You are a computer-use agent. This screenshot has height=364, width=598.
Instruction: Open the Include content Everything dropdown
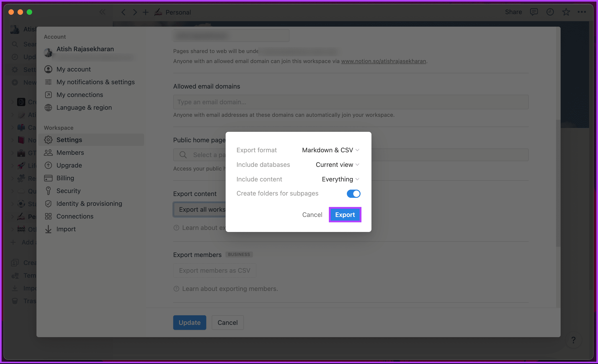tap(340, 179)
